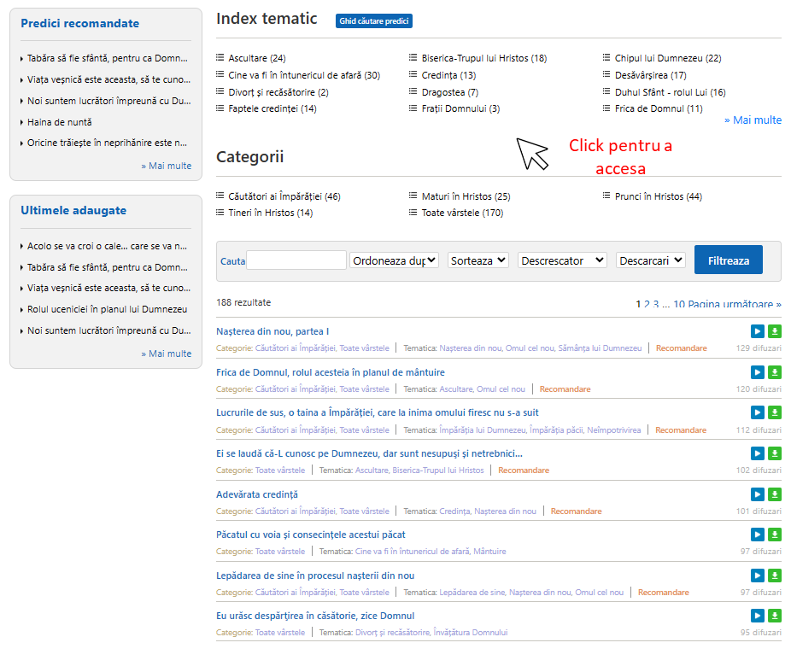This screenshot has height=672, width=791.
Task: Click inside the Cauta search field
Action: tap(296, 260)
